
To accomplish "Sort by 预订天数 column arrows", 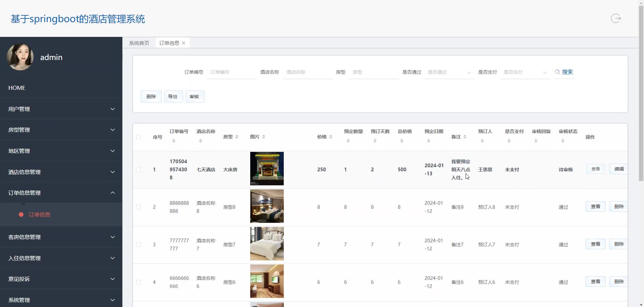I will (375, 141).
